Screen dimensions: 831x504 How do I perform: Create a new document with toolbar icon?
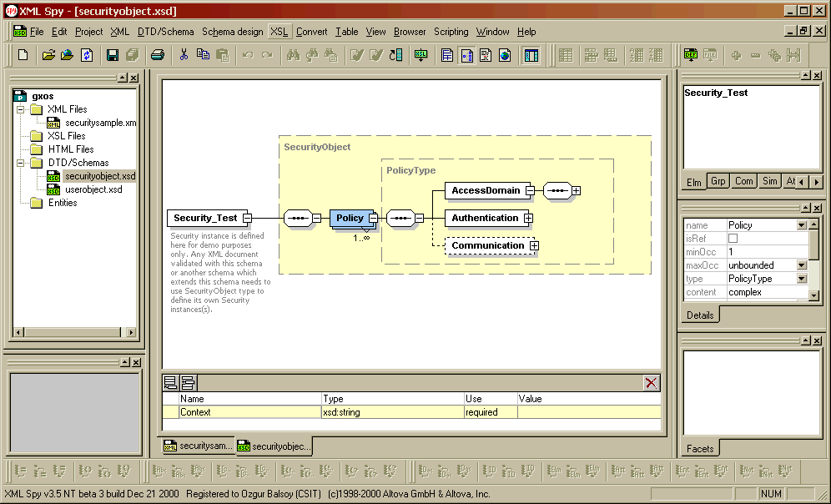23,55
